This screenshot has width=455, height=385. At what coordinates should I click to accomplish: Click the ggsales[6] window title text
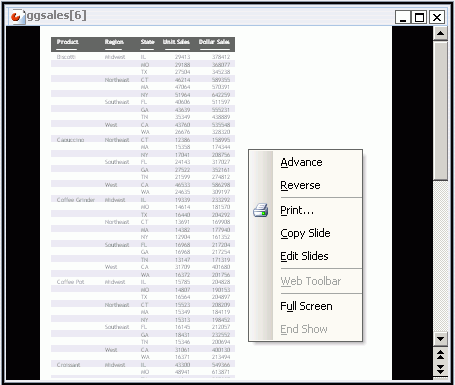tap(57, 15)
